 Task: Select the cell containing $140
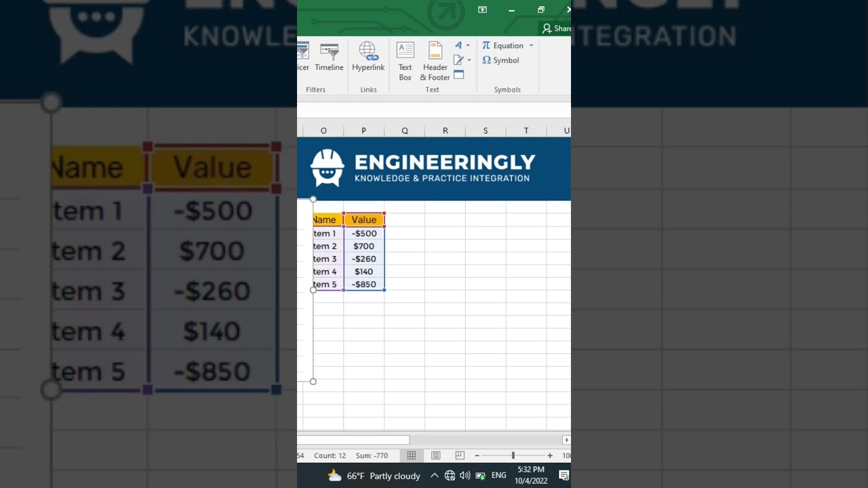(x=364, y=272)
